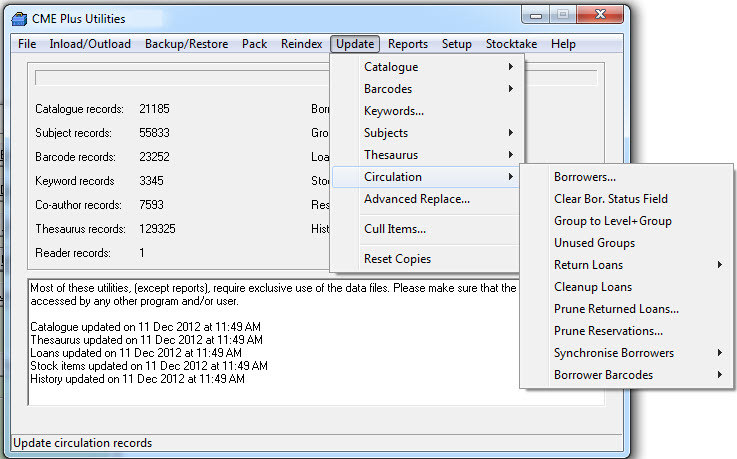Click Return Loans submenu arrow

tap(720, 265)
